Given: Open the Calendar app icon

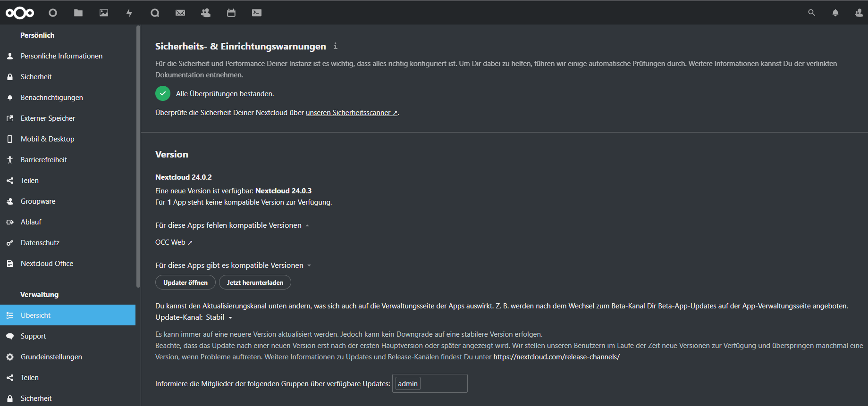Looking at the screenshot, I should pos(231,13).
